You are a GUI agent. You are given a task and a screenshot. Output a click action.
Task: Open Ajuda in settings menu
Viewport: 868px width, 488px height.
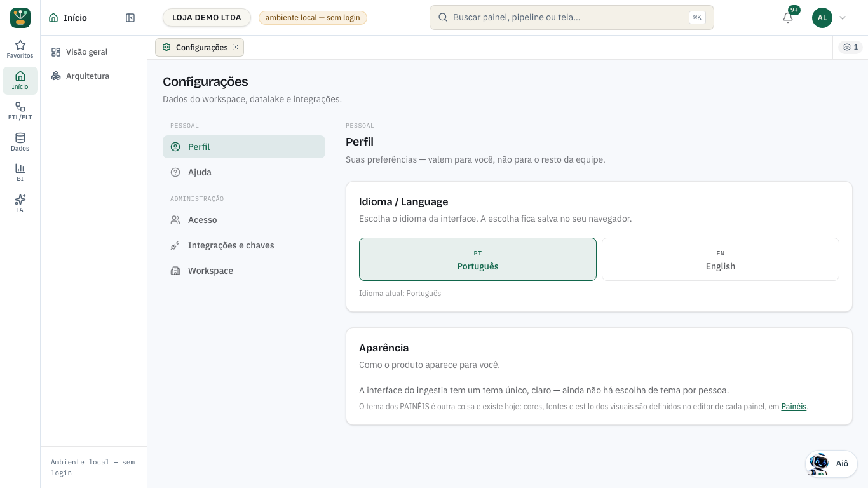pyautogui.click(x=244, y=172)
